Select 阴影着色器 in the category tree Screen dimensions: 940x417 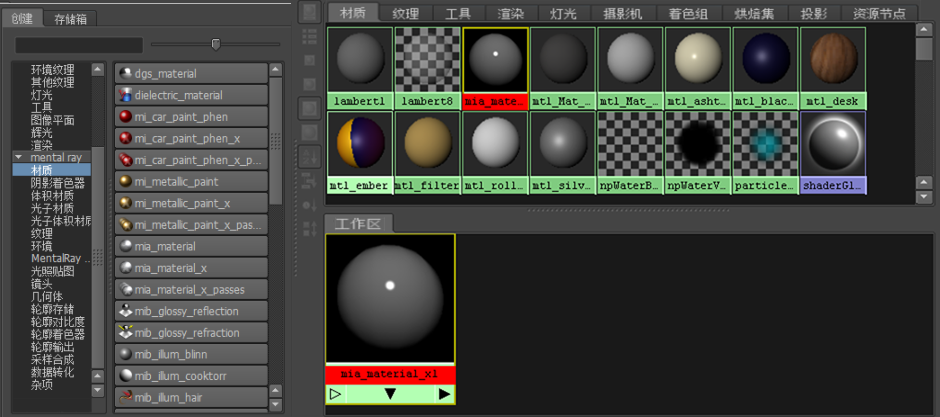[58, 183]
